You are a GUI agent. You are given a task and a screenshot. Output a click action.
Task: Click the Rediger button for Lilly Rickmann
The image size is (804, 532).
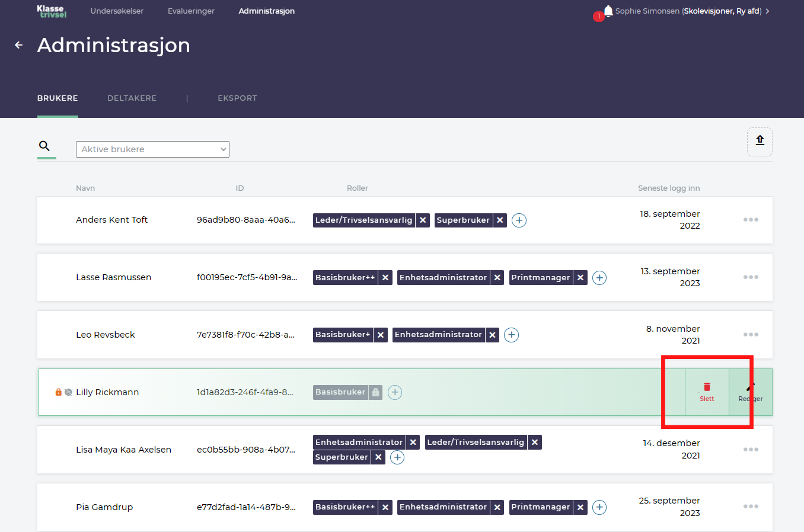pos(750,392)
